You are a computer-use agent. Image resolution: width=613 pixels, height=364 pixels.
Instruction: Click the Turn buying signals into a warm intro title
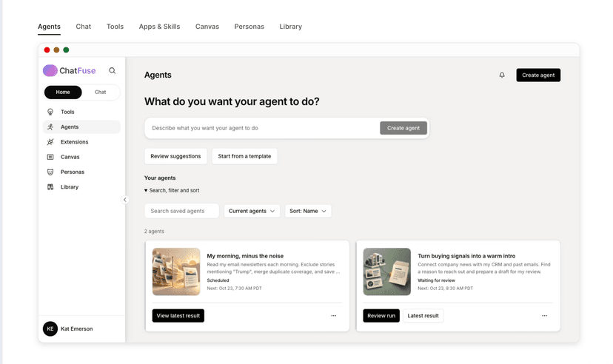pos(466,256)
